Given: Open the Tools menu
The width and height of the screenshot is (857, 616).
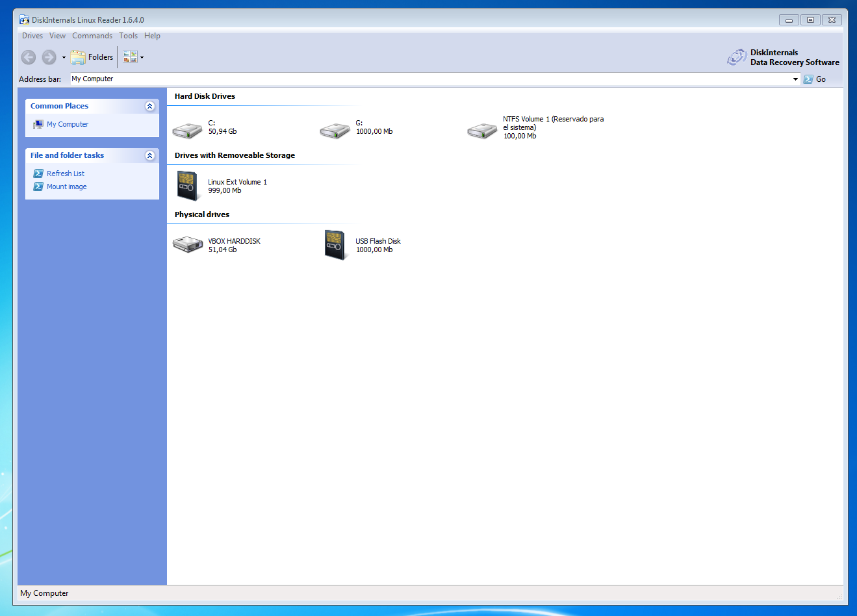Looking at the screenshot, I should click(128, 36).
